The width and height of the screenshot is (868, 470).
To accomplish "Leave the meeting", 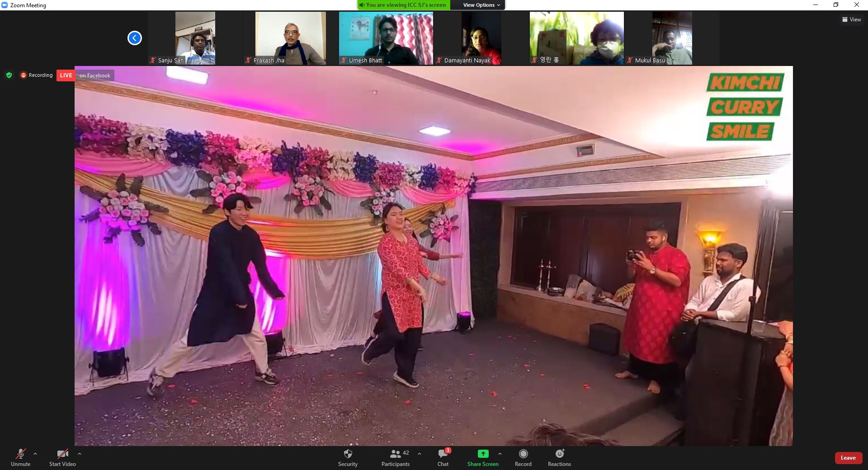I will [x=848, y=458].
